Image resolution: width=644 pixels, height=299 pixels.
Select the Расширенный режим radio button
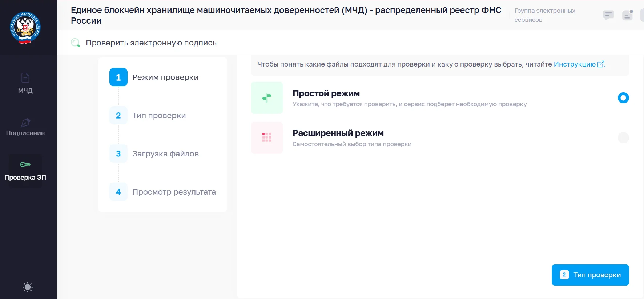click(x=623, y=137)
